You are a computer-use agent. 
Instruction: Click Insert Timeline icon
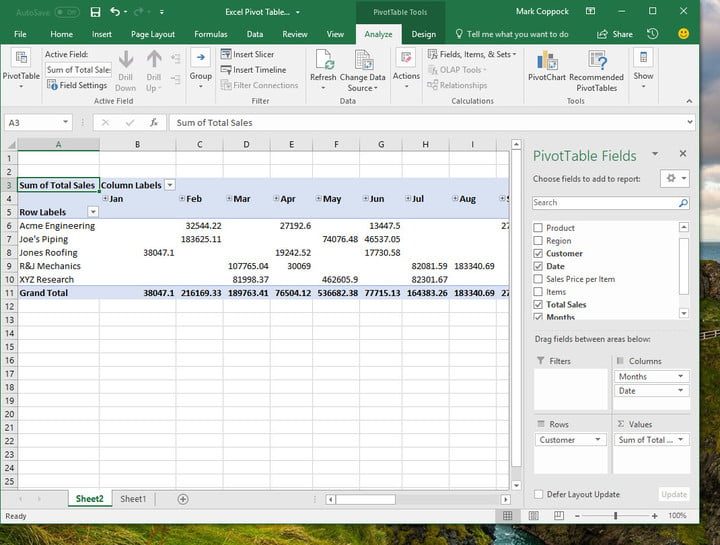click(226, 70)
